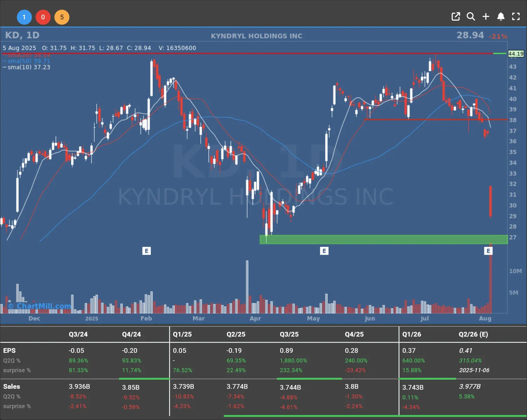Click the Q4/25 column header
The height and width of the screenshot is (420, 527).
tap(354, 334)
